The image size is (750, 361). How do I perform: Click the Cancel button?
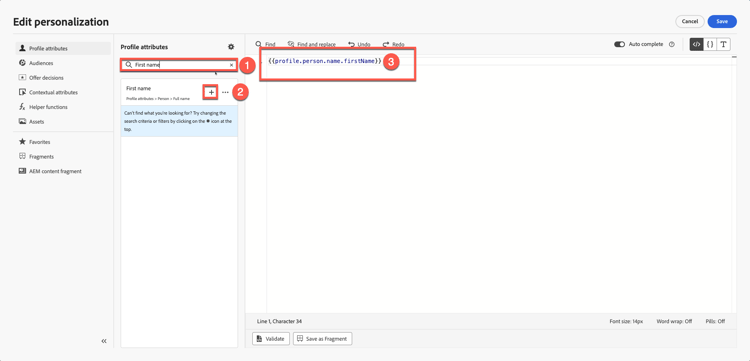(x=690, y=22)
